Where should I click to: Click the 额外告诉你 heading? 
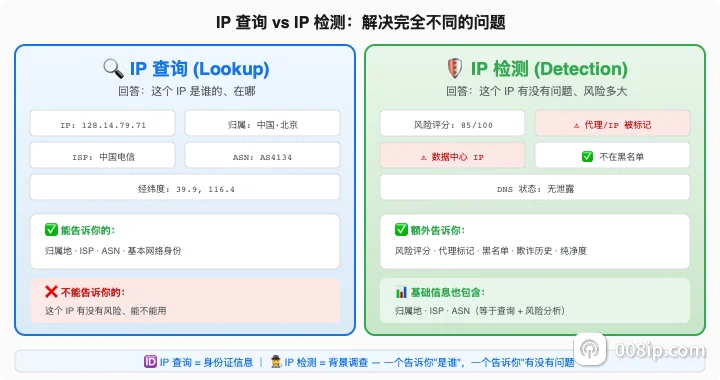pos(438,230)
